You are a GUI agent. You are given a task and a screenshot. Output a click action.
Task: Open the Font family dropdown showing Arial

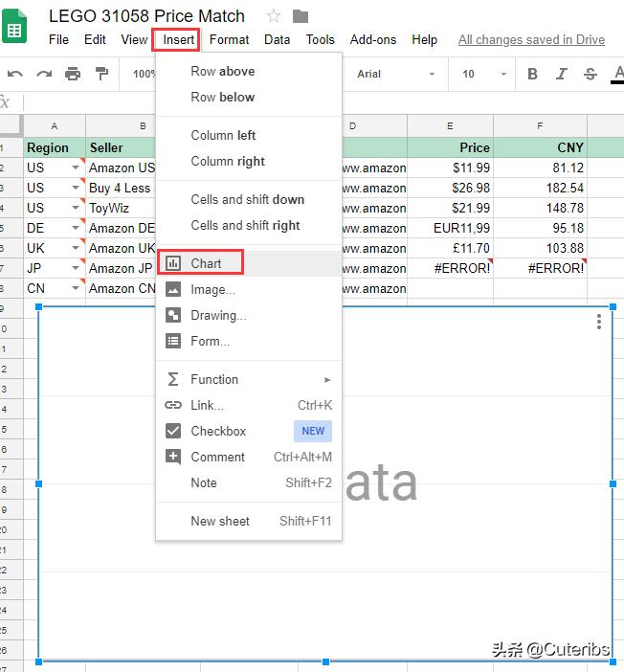coord(395,74)
